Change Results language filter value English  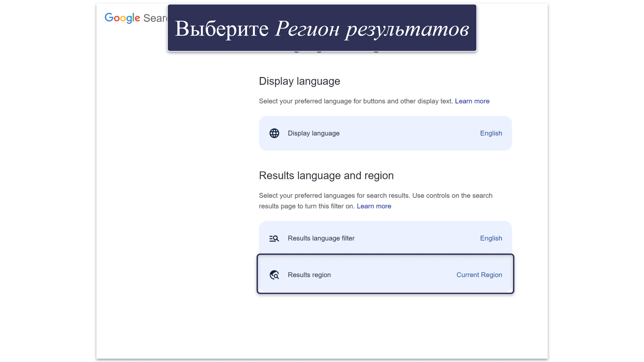click(491, 238)
